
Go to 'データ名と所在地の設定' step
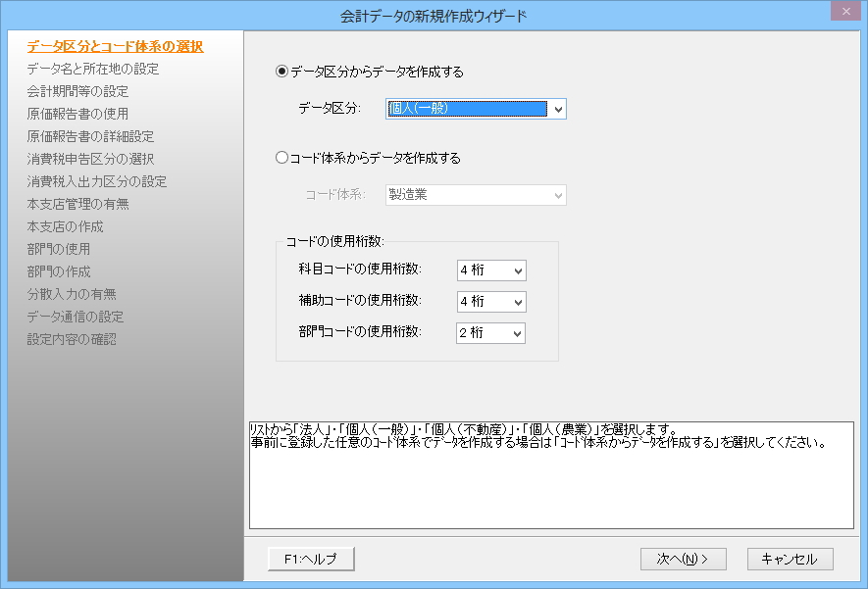click(x=93, y=69)
